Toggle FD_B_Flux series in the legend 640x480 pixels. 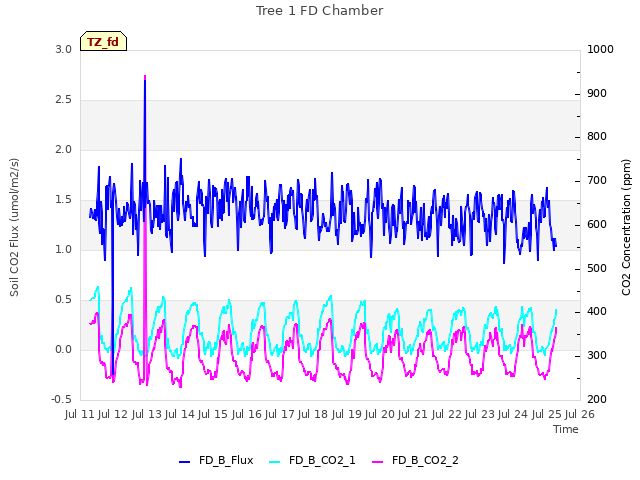tap(216, 460)
